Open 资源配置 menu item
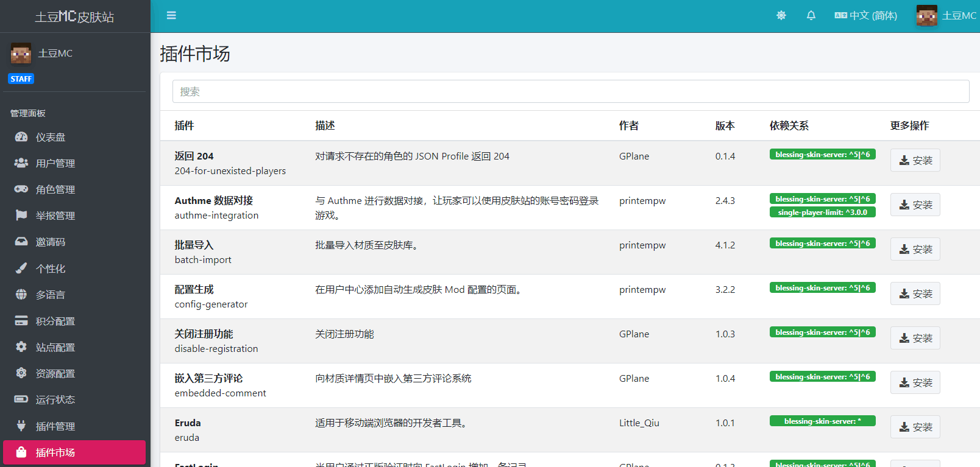The image size is (980, 467). tap(74, 373)
